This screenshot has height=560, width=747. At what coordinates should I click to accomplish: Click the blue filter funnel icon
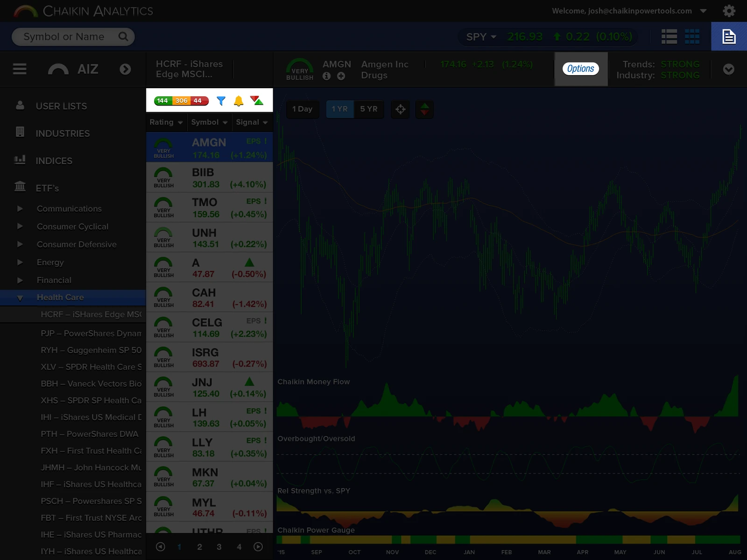click(221, 100)
